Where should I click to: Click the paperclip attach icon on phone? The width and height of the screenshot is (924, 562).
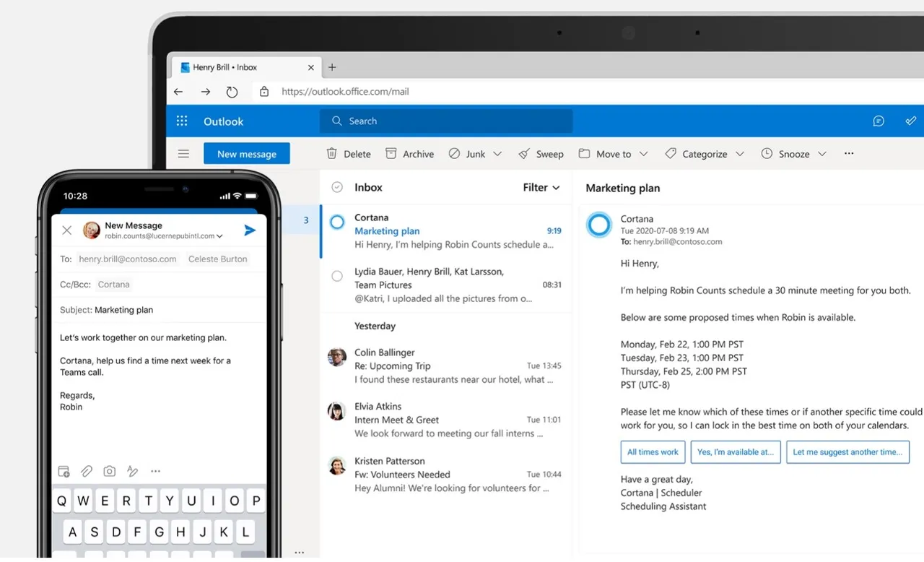click(87, 471)
